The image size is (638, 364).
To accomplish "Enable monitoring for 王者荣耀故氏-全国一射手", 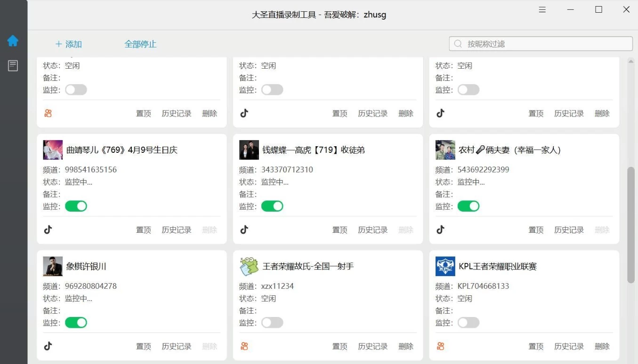I will click(x=272, y=323).
